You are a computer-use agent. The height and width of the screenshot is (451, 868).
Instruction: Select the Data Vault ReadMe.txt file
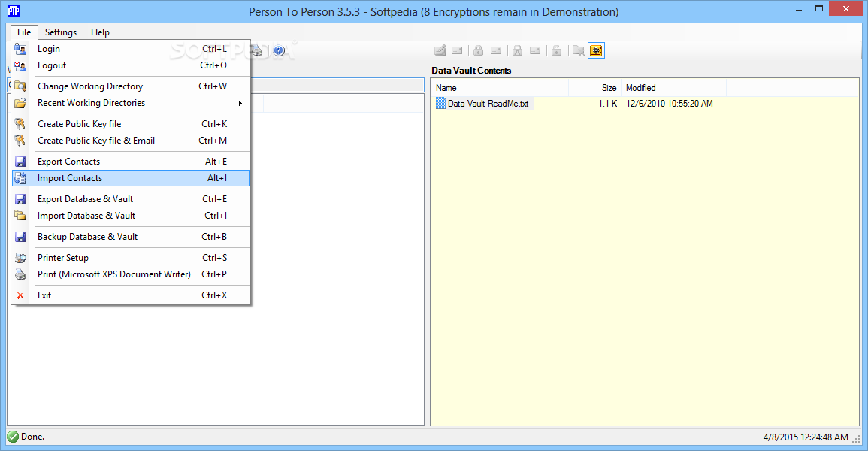(x=488, y=104)
